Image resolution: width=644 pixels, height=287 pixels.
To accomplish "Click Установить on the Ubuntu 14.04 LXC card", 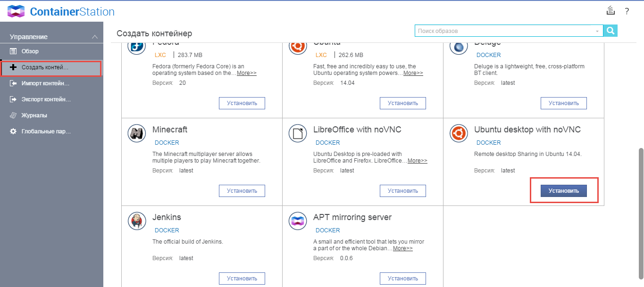I will pyautogui.click(x=403, y=103).
